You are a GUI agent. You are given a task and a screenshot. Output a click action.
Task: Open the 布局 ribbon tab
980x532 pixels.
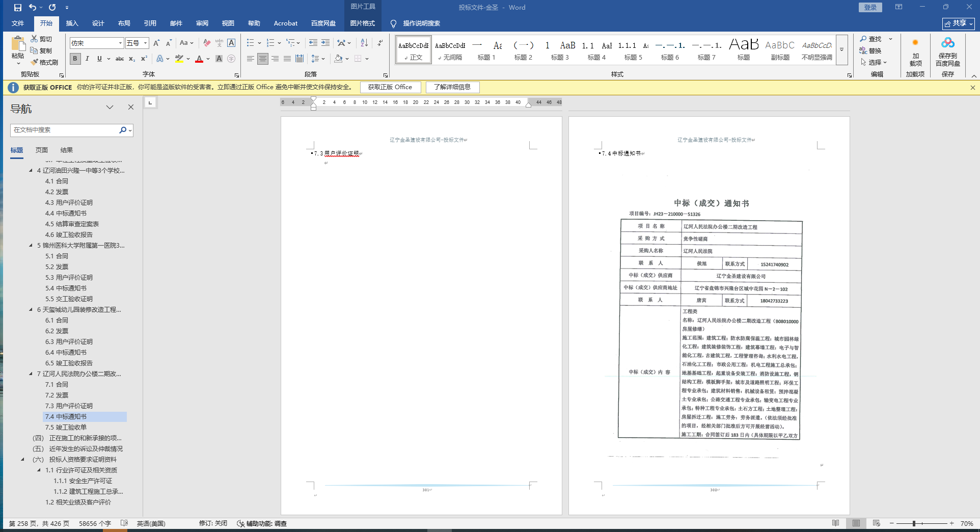(124, 23)
